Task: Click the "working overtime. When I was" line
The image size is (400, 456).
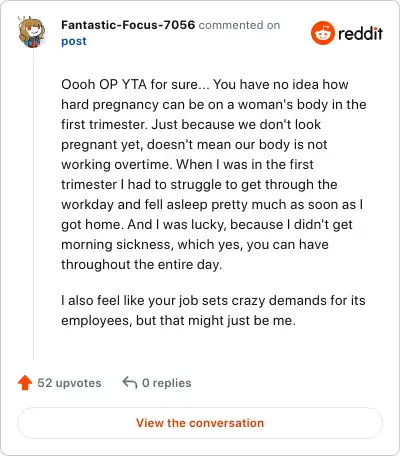Action: (187, 164)
